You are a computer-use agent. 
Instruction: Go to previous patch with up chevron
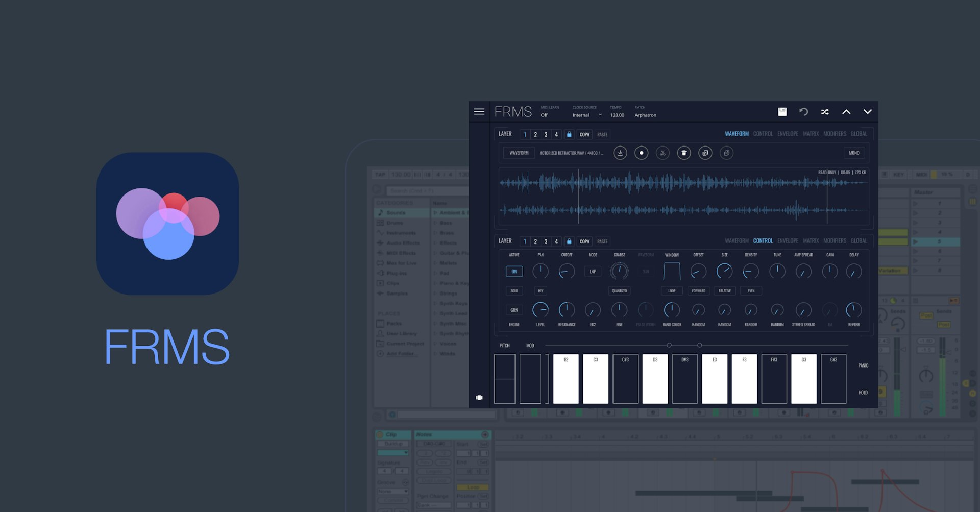tap(846, 111)
